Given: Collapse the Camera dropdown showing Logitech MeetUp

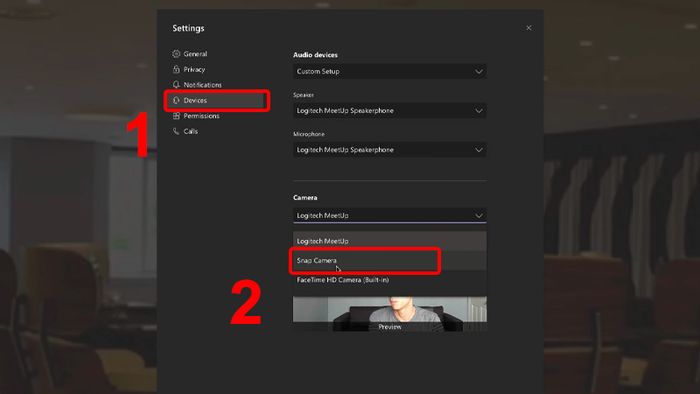Looking at the screenshot, I should coord(390,216).
